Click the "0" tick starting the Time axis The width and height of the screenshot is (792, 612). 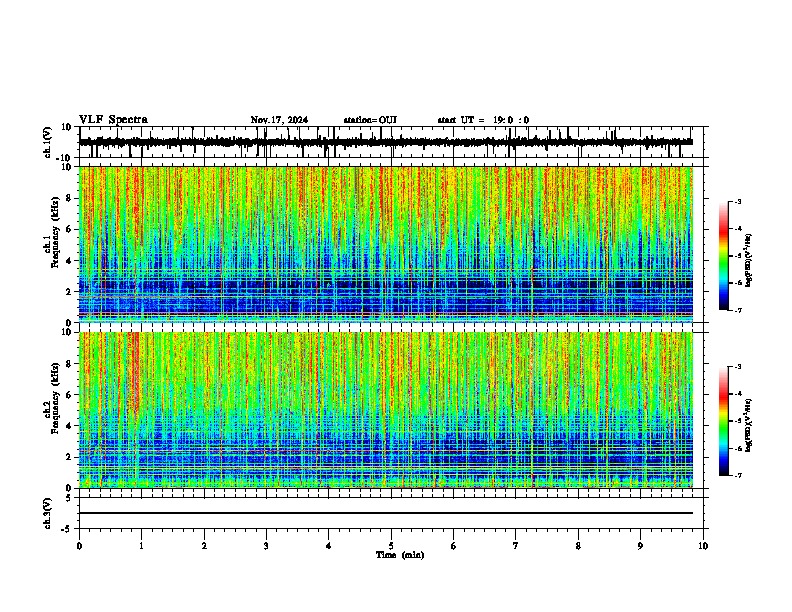coord(79,546)
